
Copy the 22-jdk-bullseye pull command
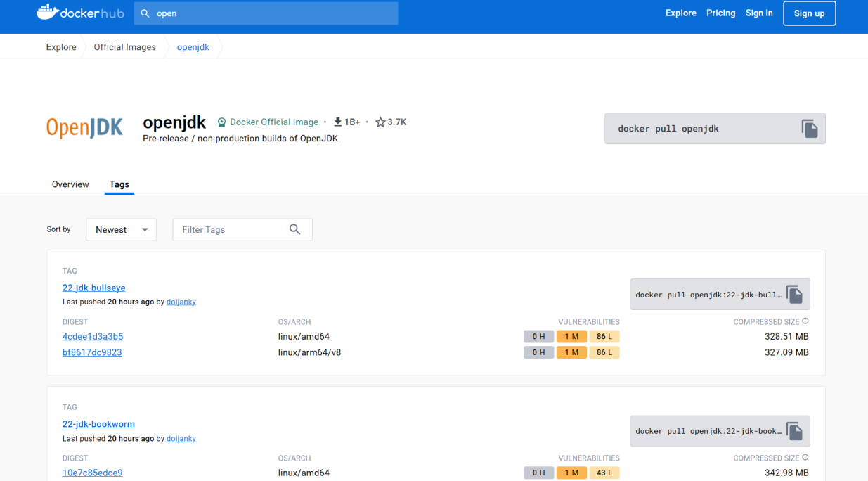point(794,295)
